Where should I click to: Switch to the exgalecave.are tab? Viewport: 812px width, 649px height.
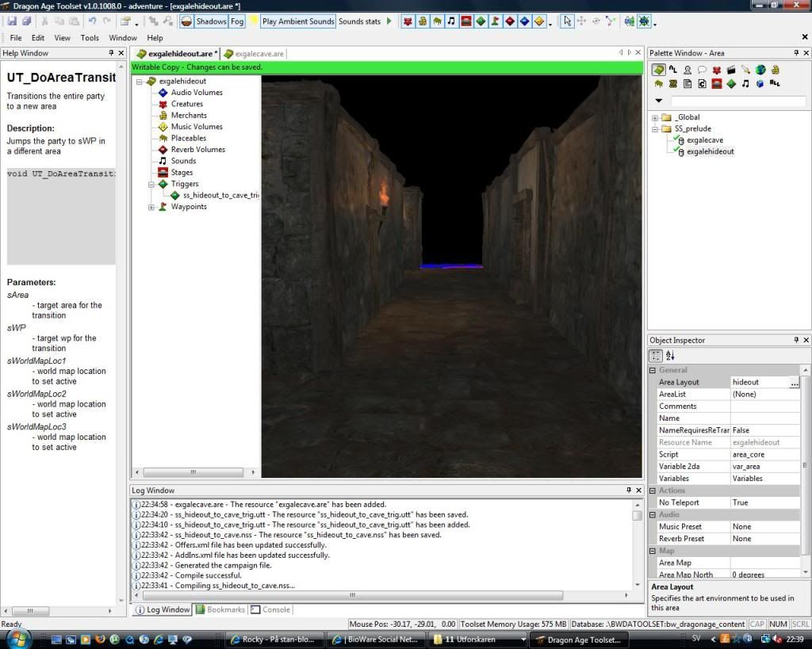click(x=259, y=54)
